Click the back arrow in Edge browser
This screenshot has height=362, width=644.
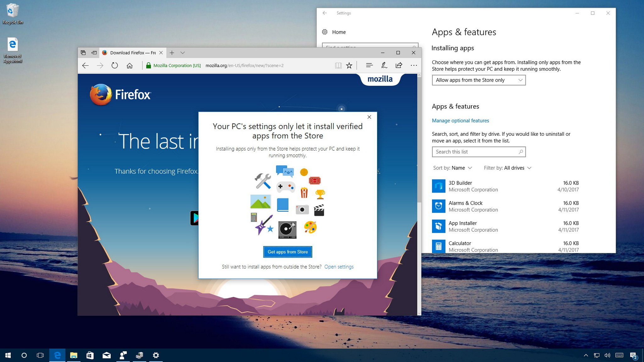[85, 65]
